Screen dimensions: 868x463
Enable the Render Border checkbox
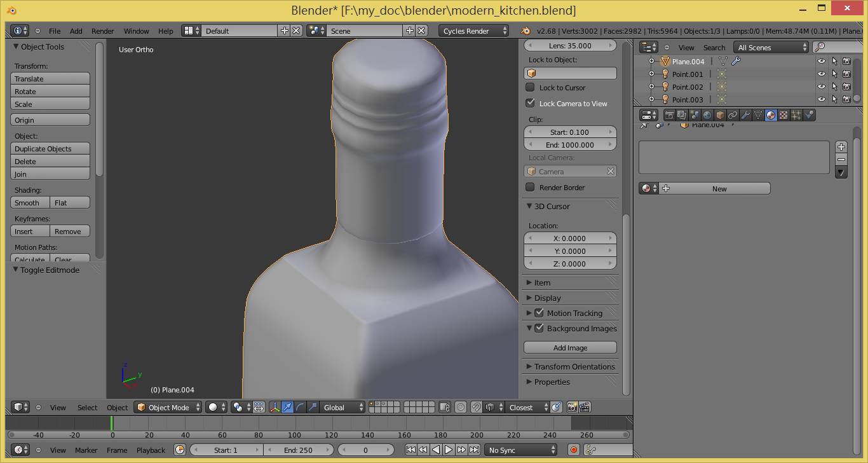click(530, 187)
